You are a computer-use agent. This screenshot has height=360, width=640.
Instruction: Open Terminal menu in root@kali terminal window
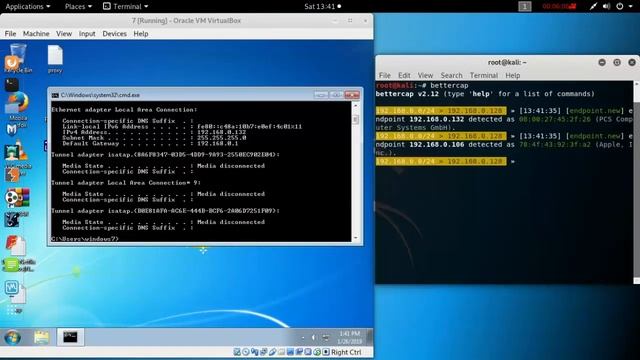tap(484, 75)
